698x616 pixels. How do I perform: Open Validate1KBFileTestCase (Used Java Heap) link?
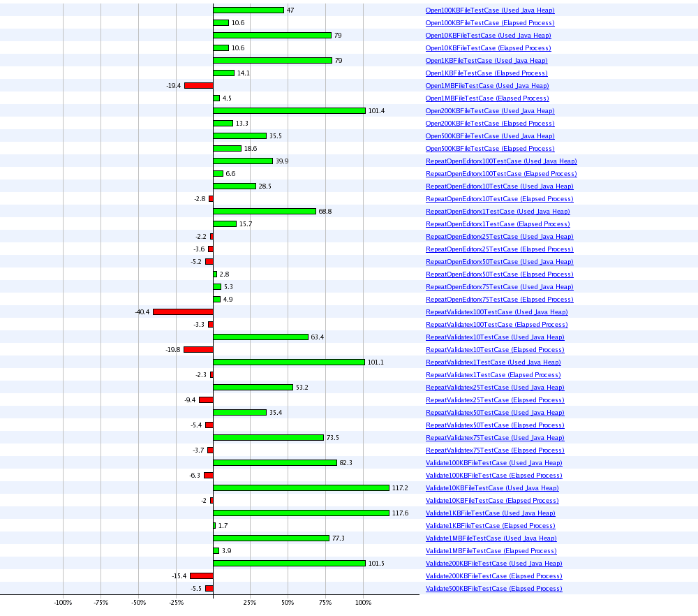pos(490,513)
